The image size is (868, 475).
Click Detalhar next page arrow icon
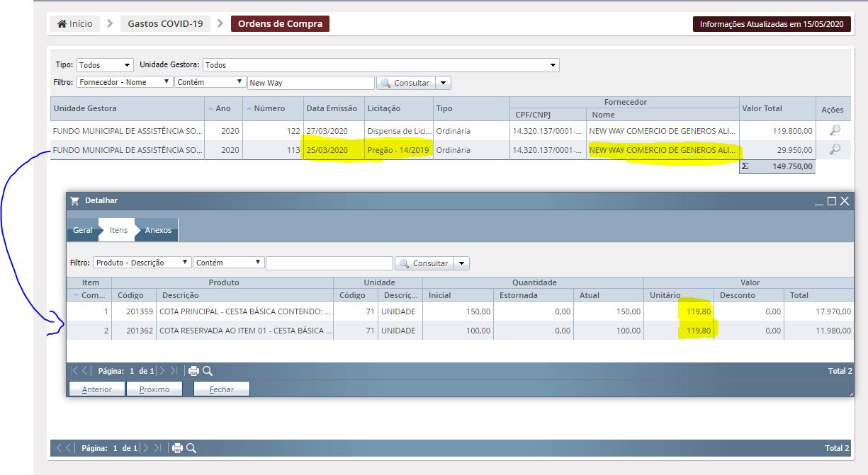[x=162, y=371]
